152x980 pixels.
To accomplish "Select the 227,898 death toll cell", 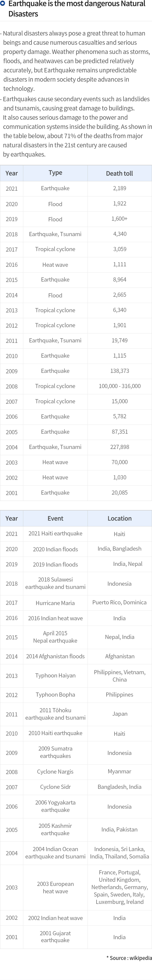I will (x=119, y=447).
